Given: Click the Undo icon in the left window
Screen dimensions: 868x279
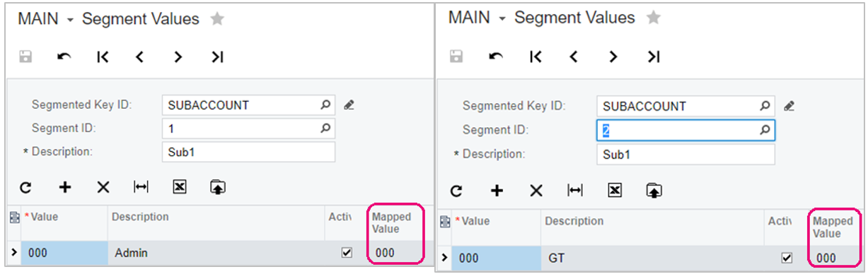Looking at the screenshot, I should 64,57.
